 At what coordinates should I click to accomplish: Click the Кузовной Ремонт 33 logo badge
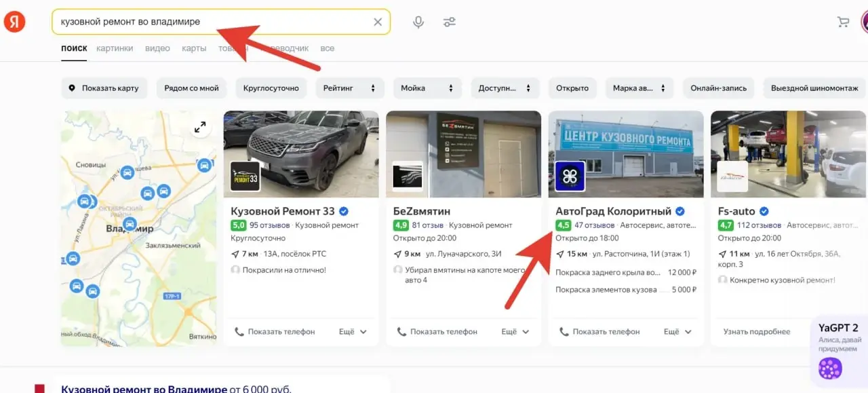click(x=245, y=176)
